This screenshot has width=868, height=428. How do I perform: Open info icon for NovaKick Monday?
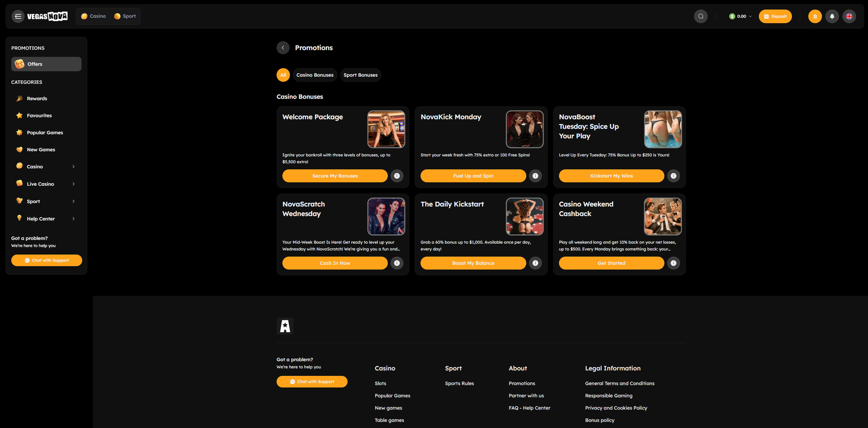[x=535, y=176]
